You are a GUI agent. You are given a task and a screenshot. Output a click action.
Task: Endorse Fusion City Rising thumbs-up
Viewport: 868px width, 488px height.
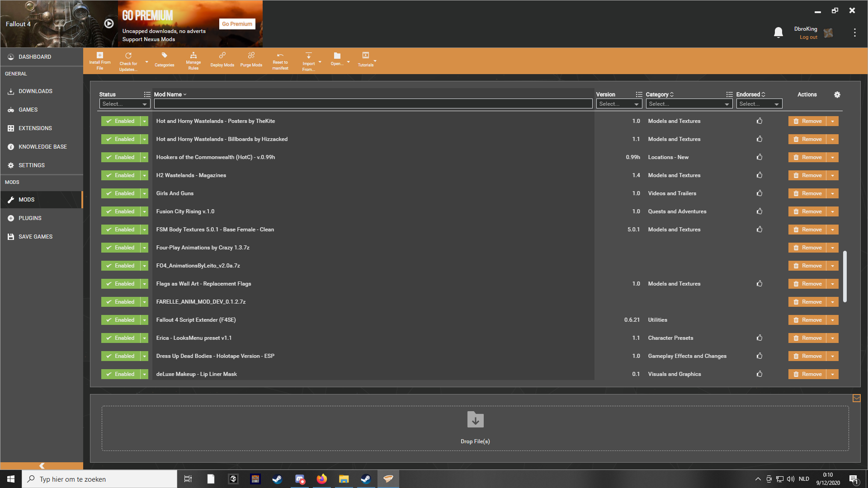click(759, 211)
